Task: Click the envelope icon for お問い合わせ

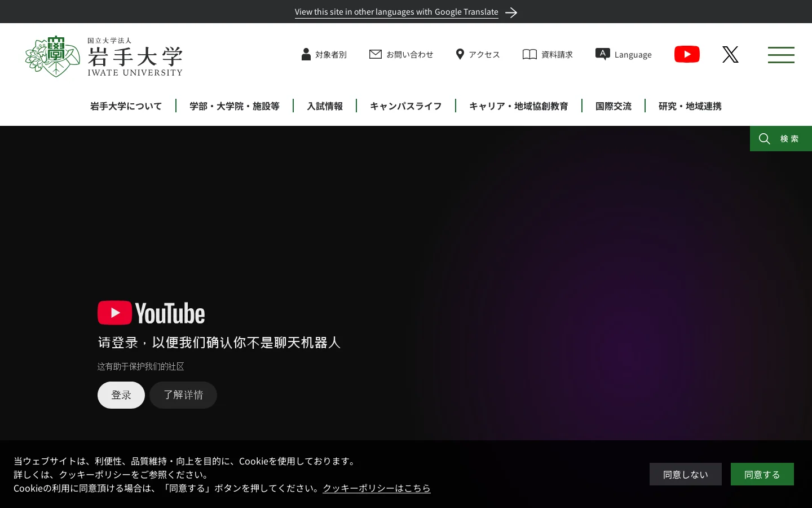Action: [376, 54]
